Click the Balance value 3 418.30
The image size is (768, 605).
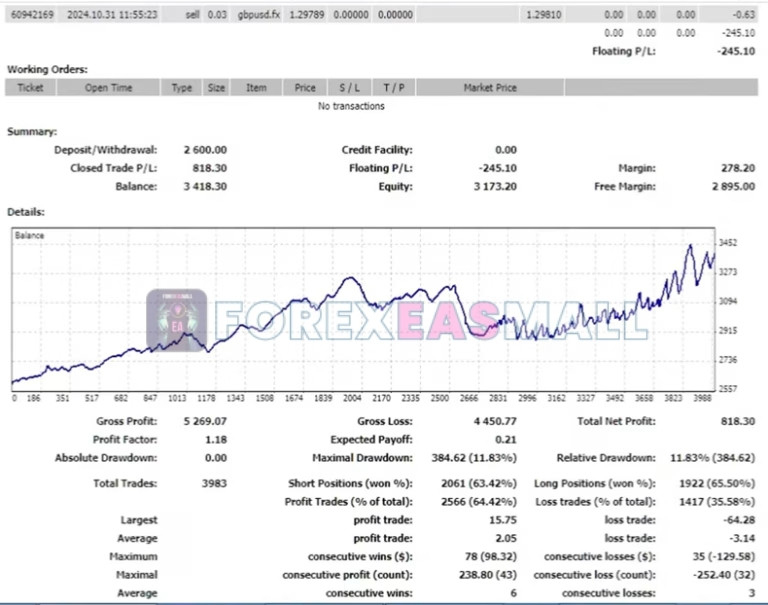pos(205,187)
